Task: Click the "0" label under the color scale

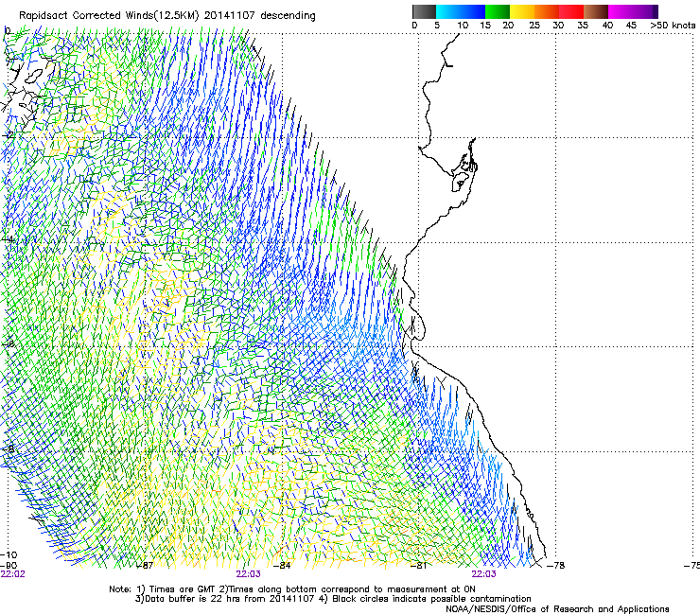Action: click(414, 26)
